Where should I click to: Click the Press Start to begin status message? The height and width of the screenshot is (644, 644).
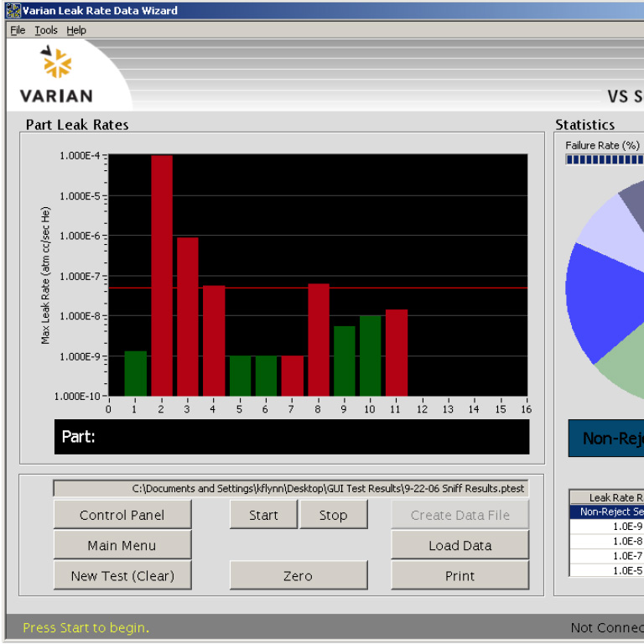tap(86, 627)
